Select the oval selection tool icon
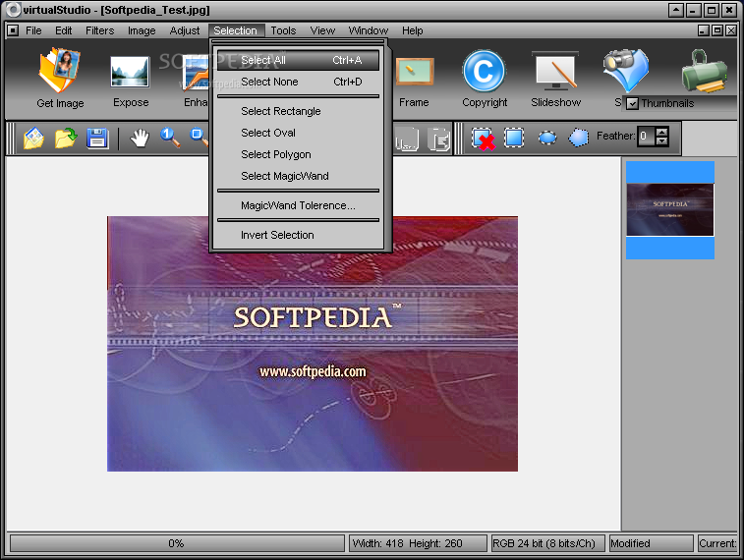The image size is (744, 560). pyautogui.click(x=547, y=138)
